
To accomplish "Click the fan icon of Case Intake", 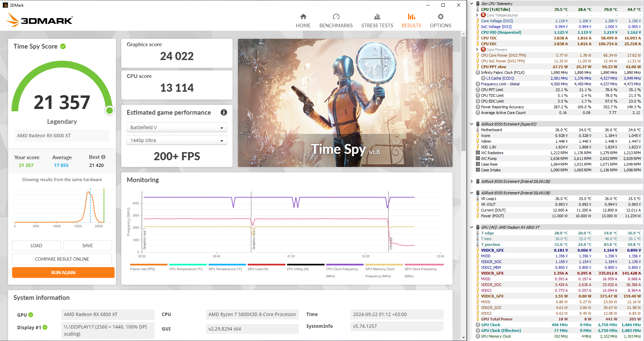I will point(478,170).
